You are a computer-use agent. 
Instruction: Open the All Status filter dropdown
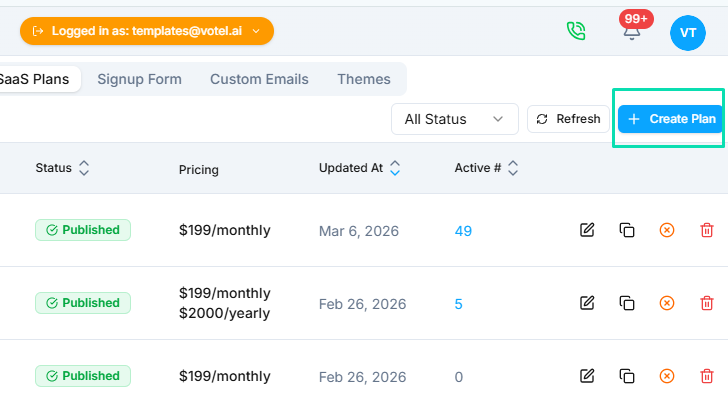point(454,119)
